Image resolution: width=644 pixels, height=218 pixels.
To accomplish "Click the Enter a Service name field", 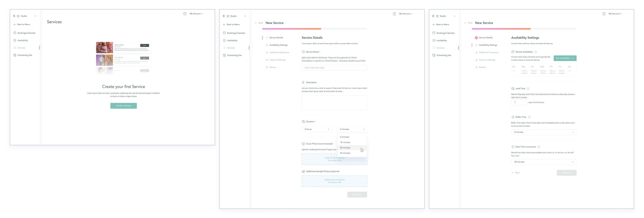I will pos(334,68).
